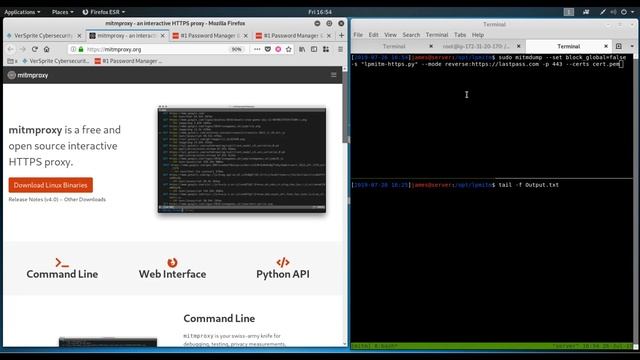Screen dimensions: 640x360
Task: Open Other Downloads link
Action: (x=85, y=199)
